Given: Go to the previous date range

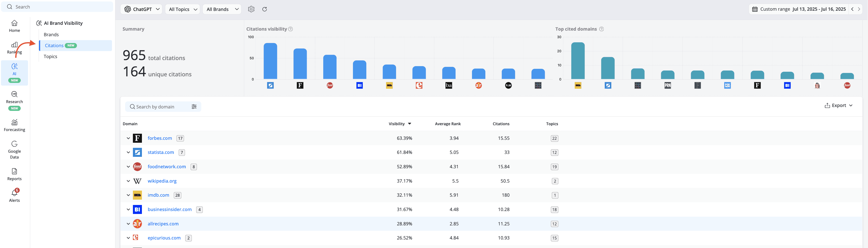Looking at the screenshot, I should tap(852, 9).
